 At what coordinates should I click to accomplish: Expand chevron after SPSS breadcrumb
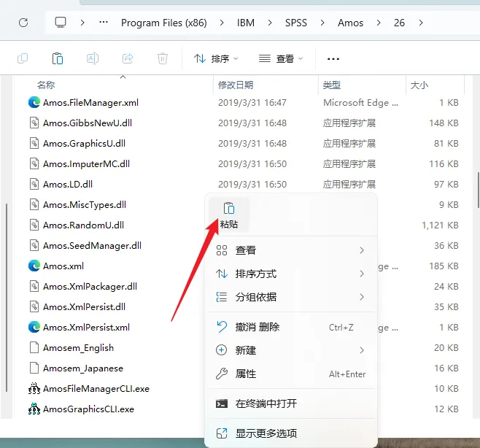click(x=322, y=23)
